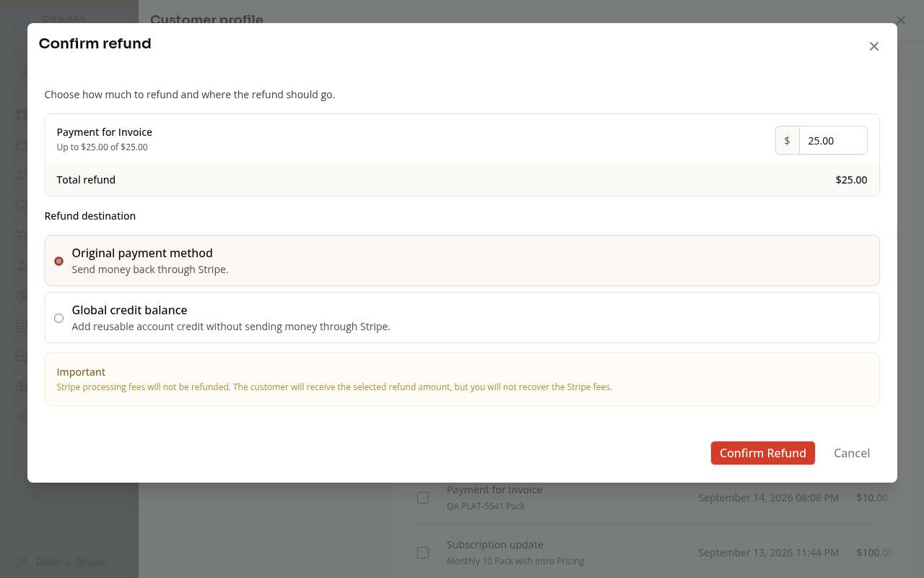The height and width of the screenshot is (578, 924).
Task: Click 'Add reusable account credit' description text
Action: coord(231,327)
